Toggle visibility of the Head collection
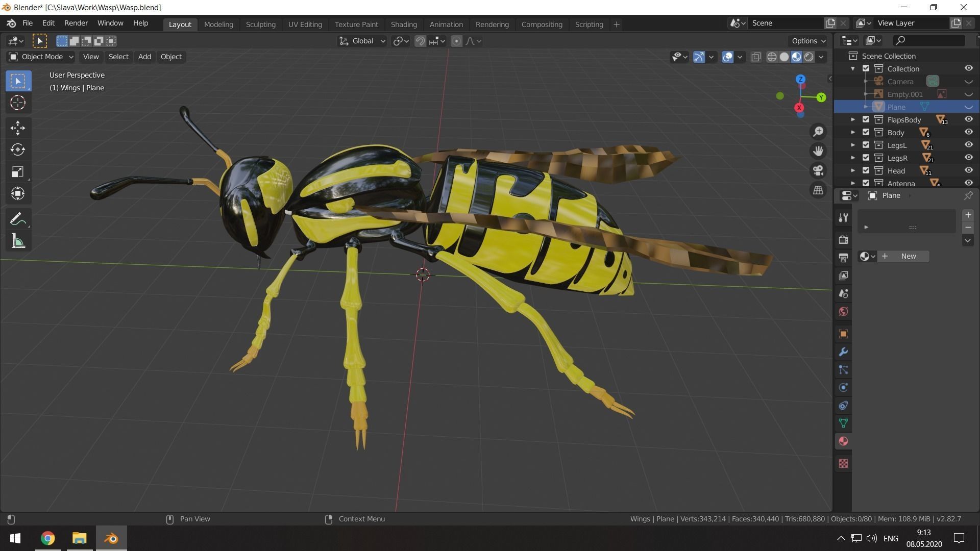Viewport: 980px width, 551px height. coord(968,170)
